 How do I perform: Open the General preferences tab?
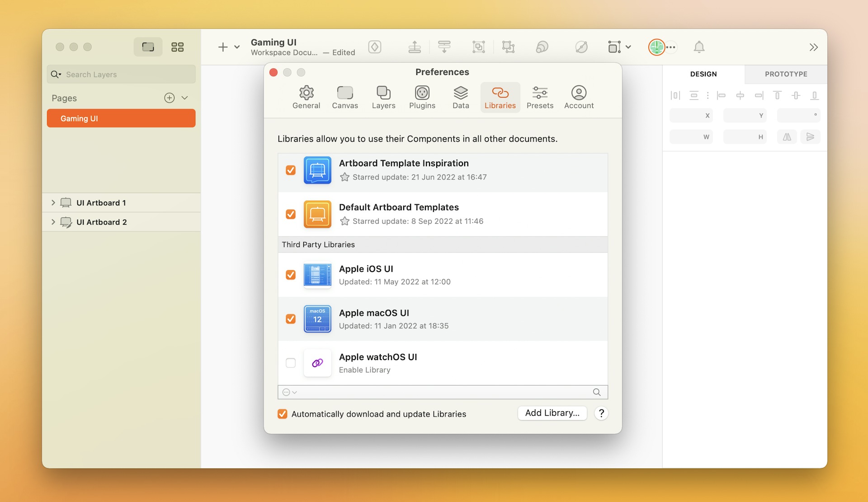pyautogui.click(x=306, y=97)
